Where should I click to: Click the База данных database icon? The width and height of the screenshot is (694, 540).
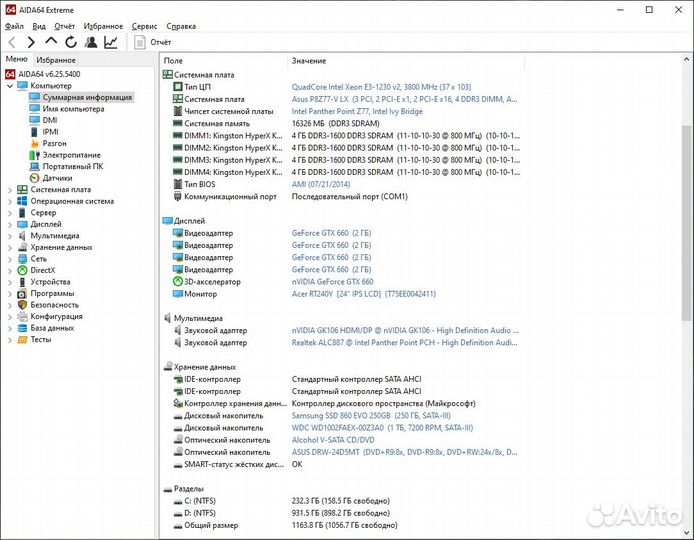coord(22,328)
